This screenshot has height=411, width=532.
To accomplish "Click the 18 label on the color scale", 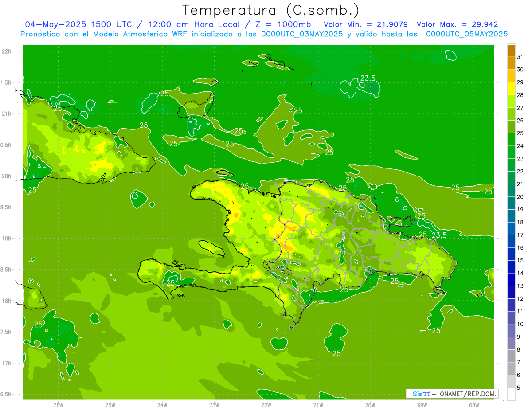I will pyautogui.click(x=520, y=222).
